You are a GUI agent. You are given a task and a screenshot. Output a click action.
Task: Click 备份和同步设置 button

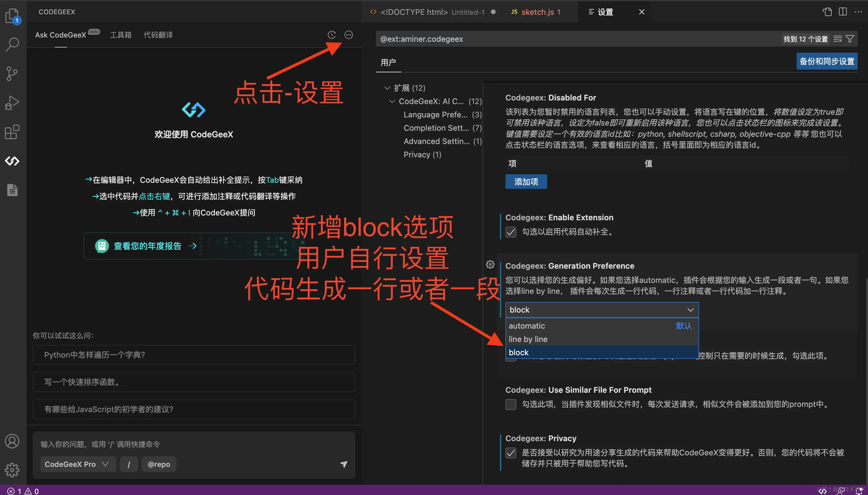[827, 61]
